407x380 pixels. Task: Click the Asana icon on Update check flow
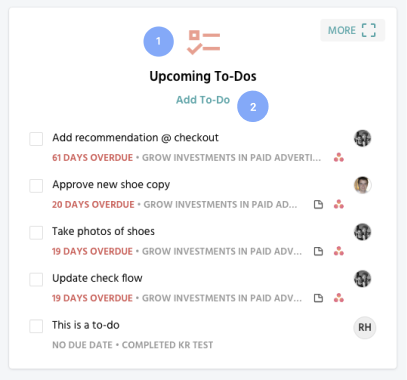coord(339,298)
